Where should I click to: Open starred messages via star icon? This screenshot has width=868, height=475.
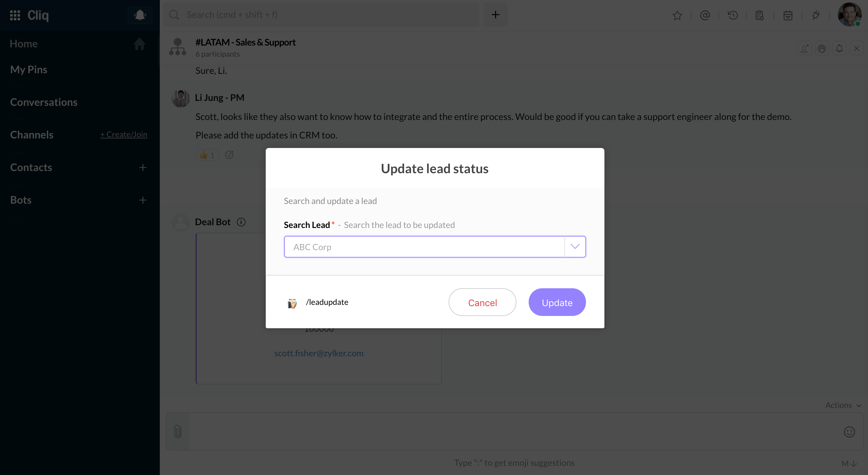point(677,15)
